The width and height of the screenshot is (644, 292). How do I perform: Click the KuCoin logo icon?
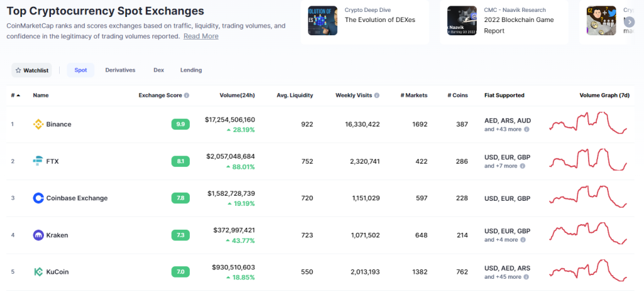38,272
